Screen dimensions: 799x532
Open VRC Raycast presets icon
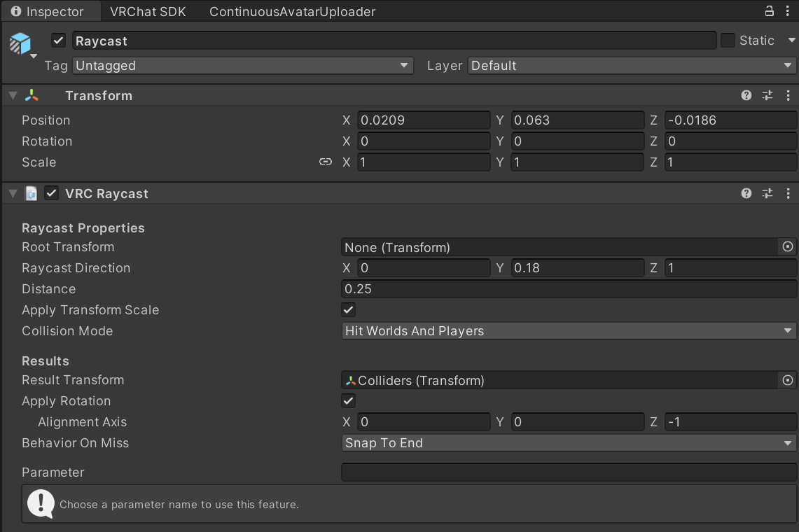767,193
